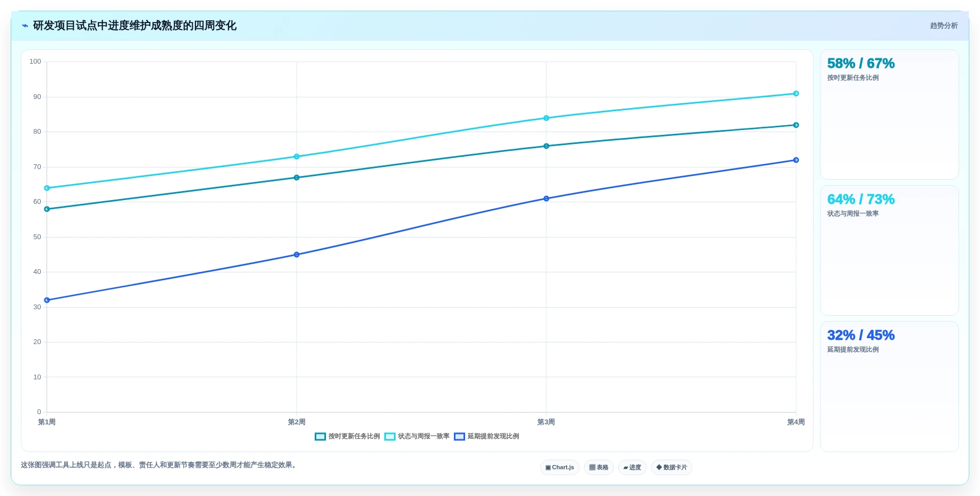Click the 100 y-axis label
This screenshot has width=980, height=496.
(x=35, y=62)
